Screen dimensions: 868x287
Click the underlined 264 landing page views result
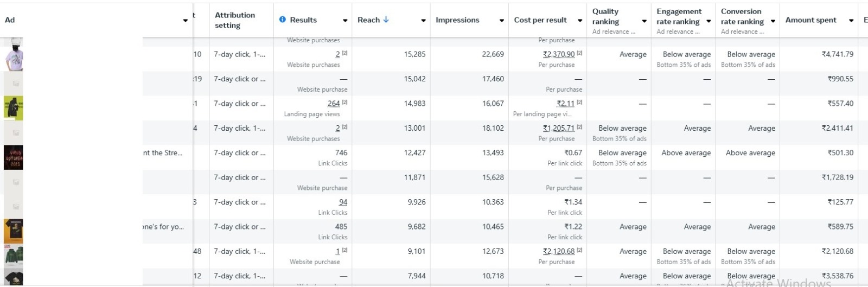tap(334, 103)
